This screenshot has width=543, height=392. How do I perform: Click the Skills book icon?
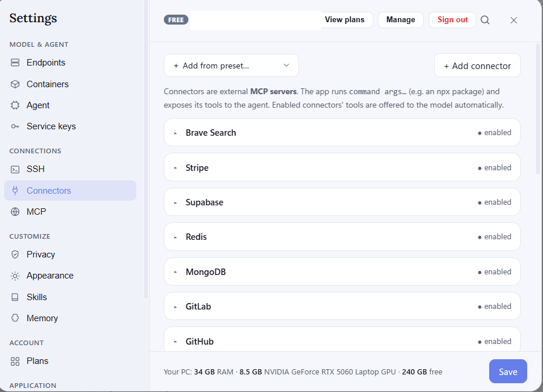(x=15, y=297)
